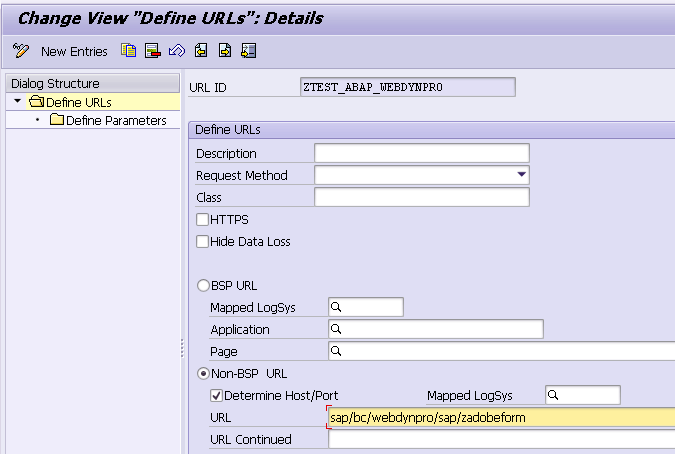Select the BSP URL radio button
The height and width of the screenshot is (454, 675).
coord(203,286)
